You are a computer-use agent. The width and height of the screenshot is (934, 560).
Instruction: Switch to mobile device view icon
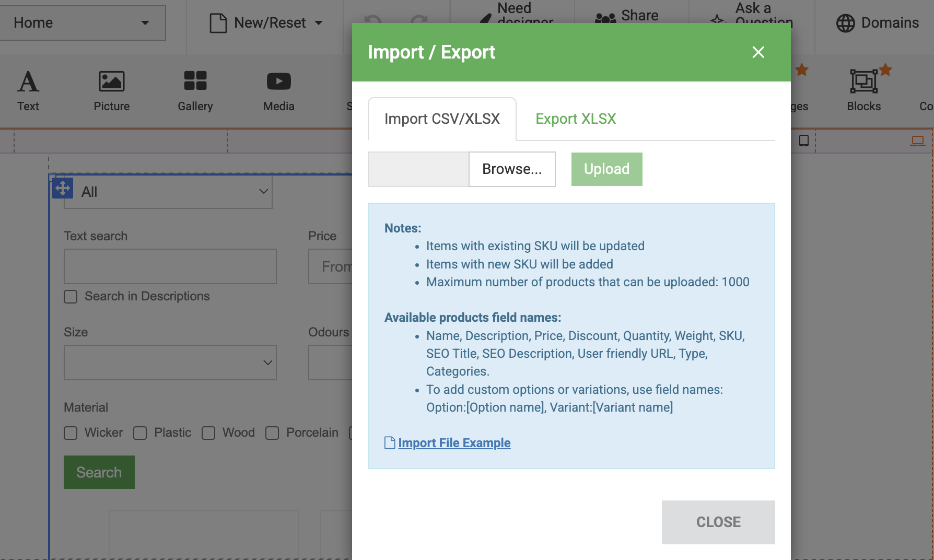pyautogui.click(x=804, y=141)
